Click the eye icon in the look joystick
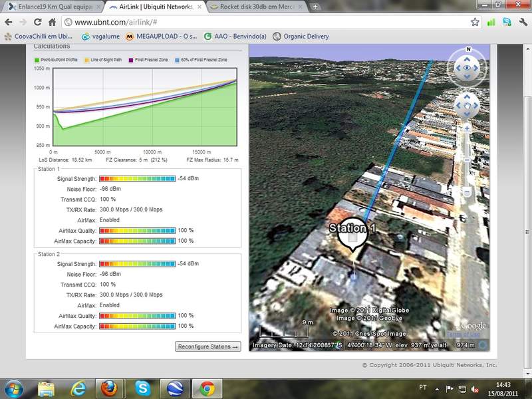This screenshot has width=532, height=399. pos(467,68)
